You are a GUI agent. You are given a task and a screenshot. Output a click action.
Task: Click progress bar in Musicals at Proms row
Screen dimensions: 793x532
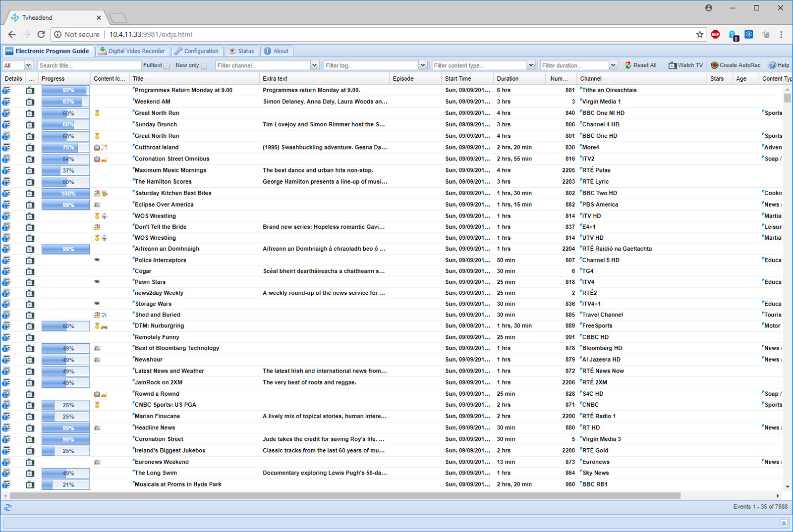[x=65, y=484]
